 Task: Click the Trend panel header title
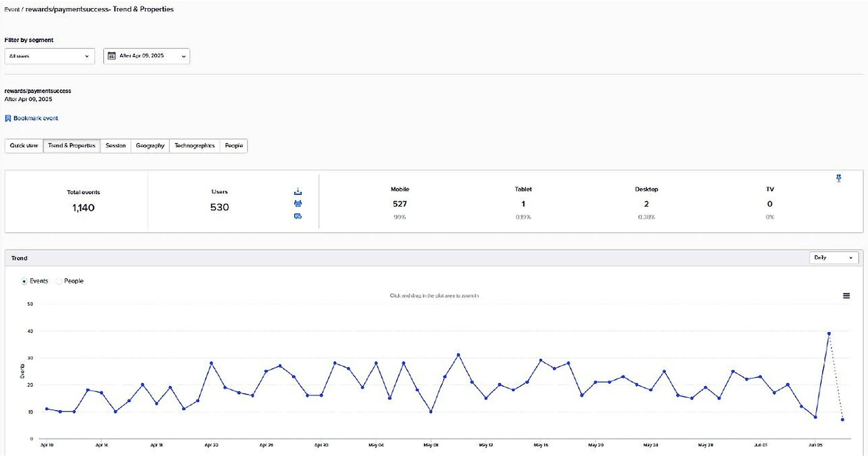coord(19,258)
